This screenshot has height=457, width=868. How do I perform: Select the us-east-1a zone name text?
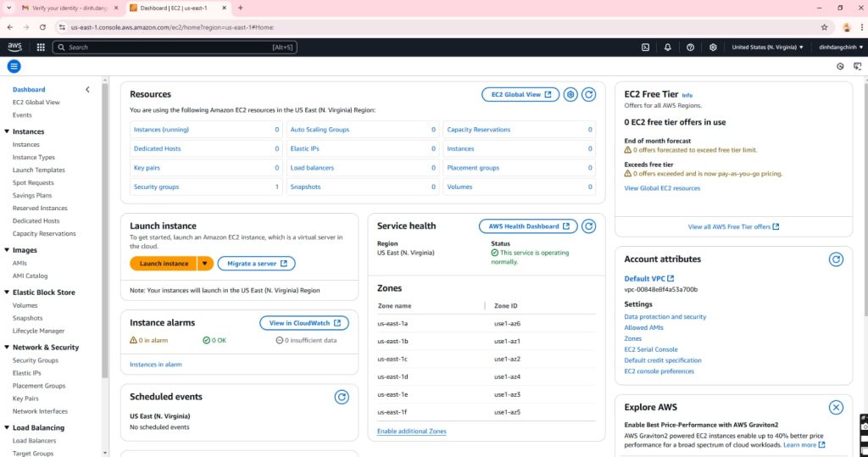[x=392, y=324]
